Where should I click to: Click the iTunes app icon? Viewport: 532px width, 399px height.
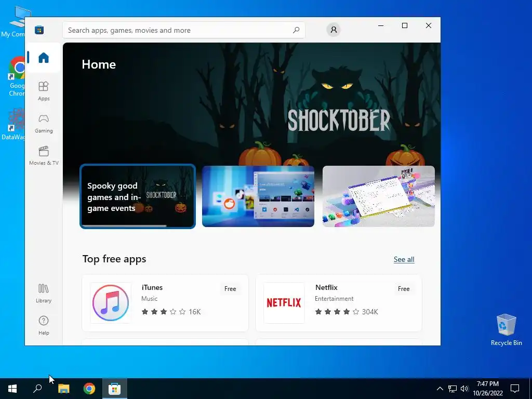pyautogui.click(x=111, y=303)
